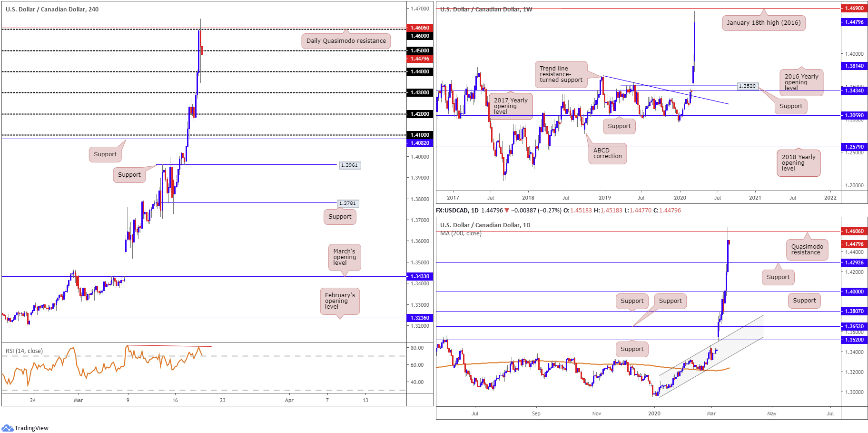Click the 1.41000 price label
This screenshot has width=868, height=433.
pyautogui.click(x=420, y=135)
